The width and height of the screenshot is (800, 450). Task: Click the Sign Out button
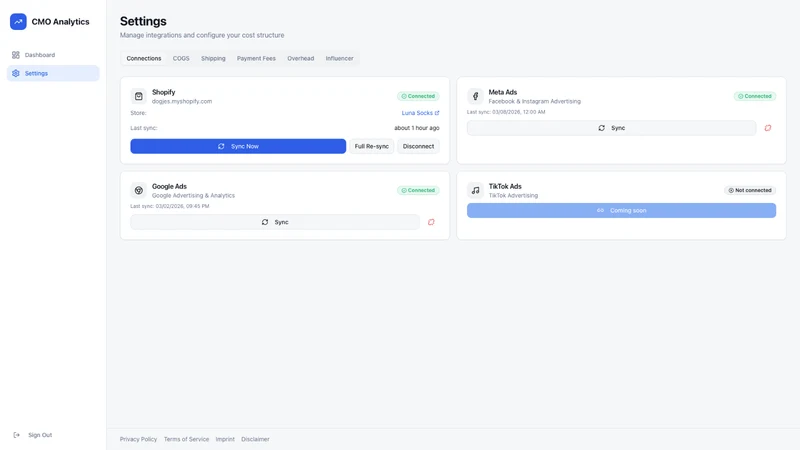33,435
